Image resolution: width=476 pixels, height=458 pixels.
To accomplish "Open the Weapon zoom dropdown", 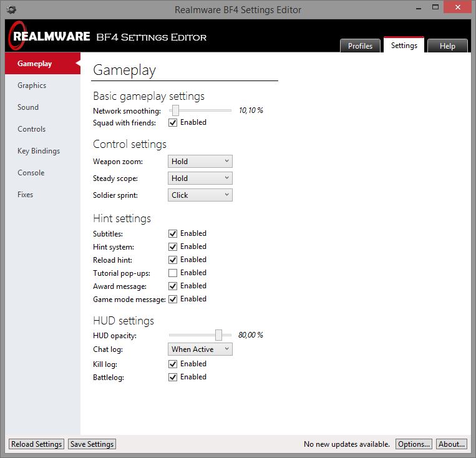I will 200,161.
